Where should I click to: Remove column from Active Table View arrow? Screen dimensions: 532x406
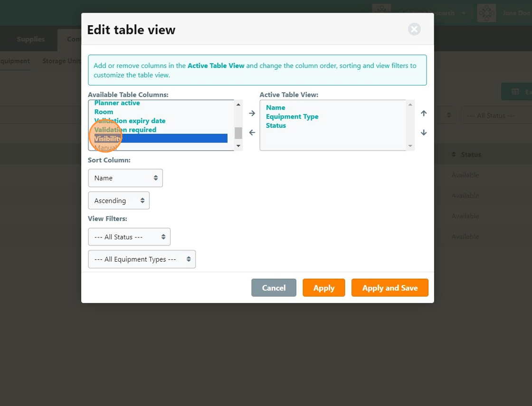(252, 132)
